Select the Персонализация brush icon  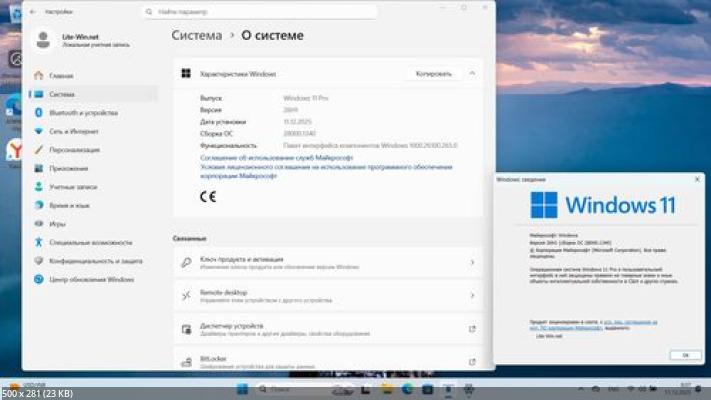(x=38, y=150)
